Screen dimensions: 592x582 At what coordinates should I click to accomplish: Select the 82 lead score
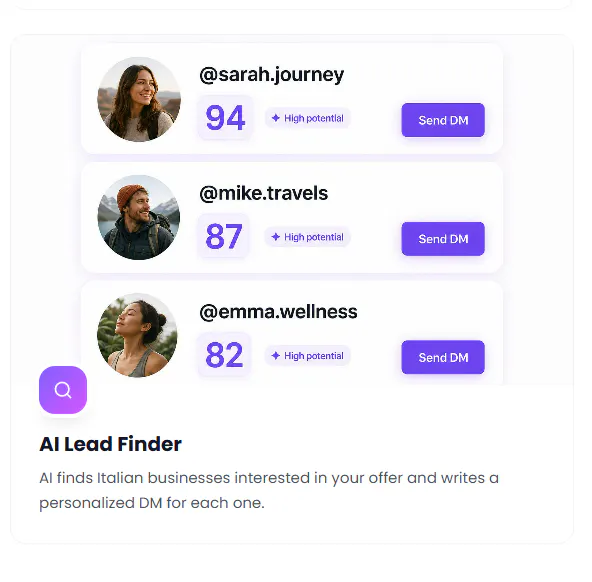point(224,355)
